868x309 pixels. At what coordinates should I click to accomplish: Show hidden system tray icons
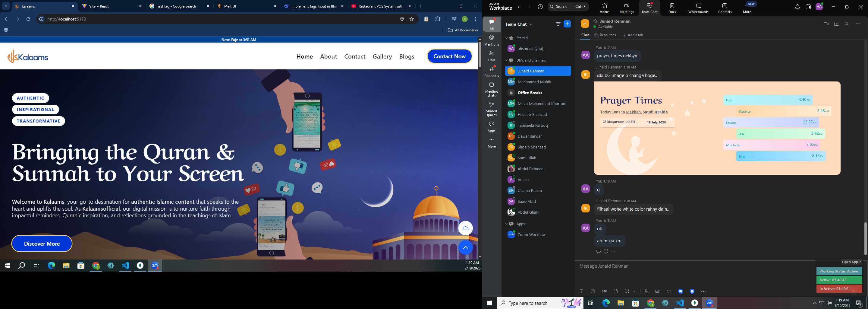(814, 303)
